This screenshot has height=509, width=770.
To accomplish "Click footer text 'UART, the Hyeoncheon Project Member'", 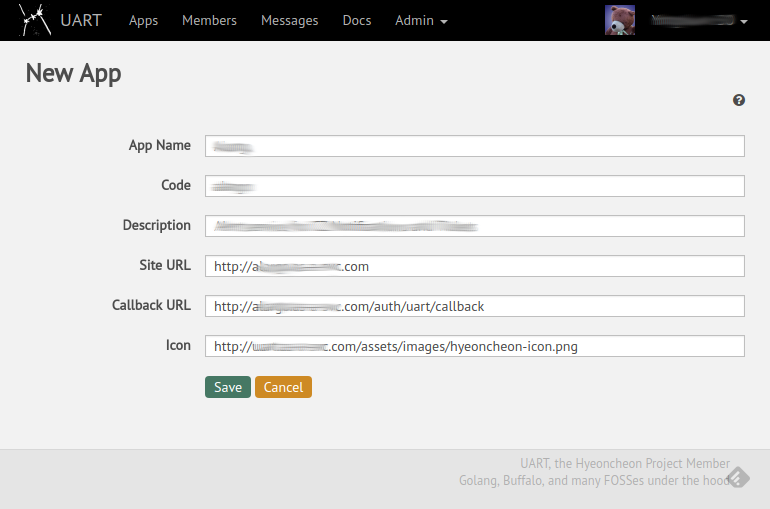I will coord(625,463).
